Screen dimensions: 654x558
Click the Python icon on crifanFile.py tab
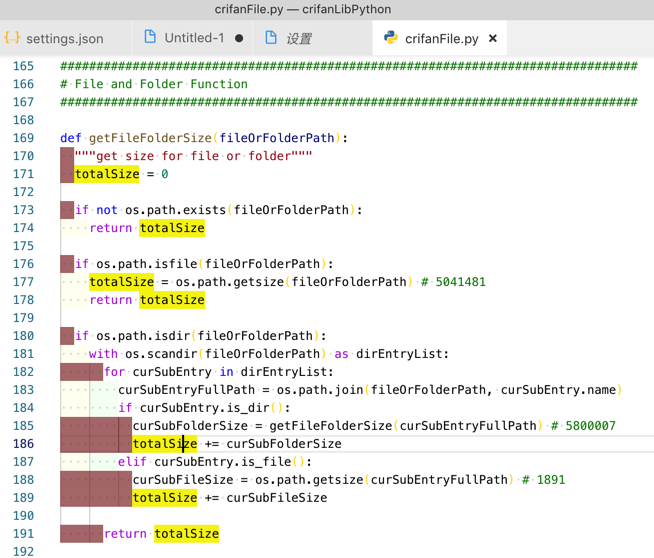pos(391,38)
